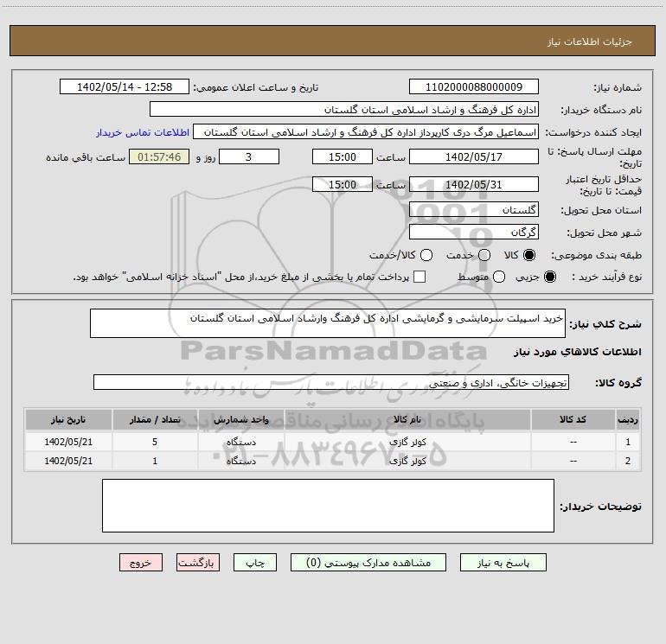The image size is (666, 644).
Task: Select the کالا/خدمت radio button
Action: pos(426,255)
